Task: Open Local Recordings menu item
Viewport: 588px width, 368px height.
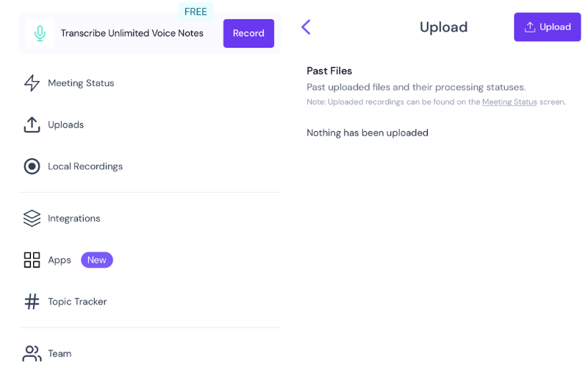Action: coord(85,166)
